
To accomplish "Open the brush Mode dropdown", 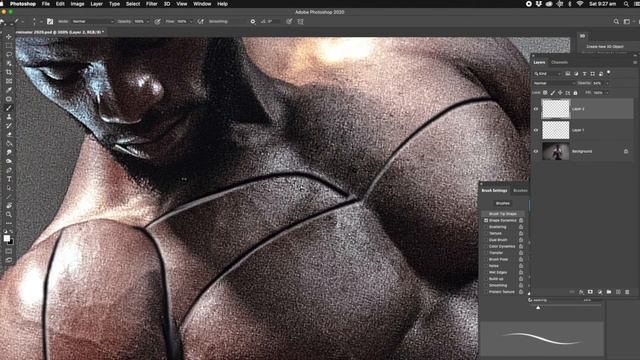I will click(93, 21).
